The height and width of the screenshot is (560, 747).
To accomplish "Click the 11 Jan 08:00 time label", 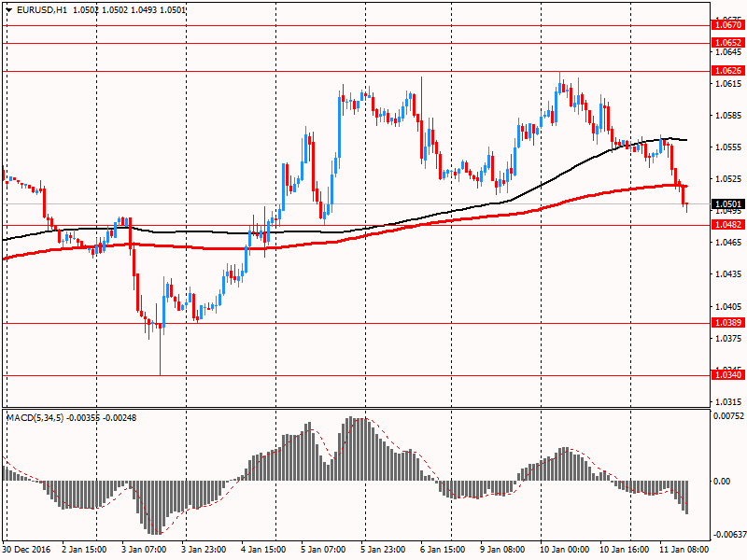I will (x=684, y=549).
